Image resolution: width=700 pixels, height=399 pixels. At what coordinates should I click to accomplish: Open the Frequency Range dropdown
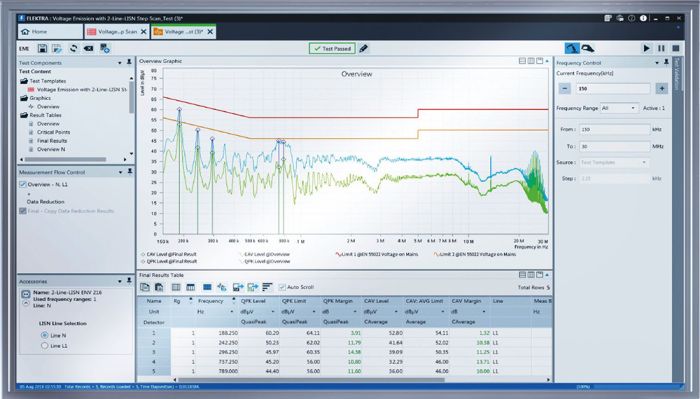click(x=619, y=108)
